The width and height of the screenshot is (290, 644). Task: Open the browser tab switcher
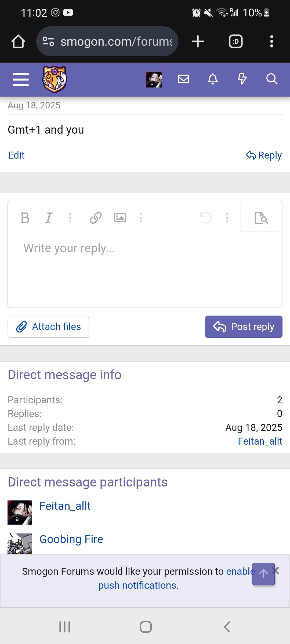click(235, 42)
